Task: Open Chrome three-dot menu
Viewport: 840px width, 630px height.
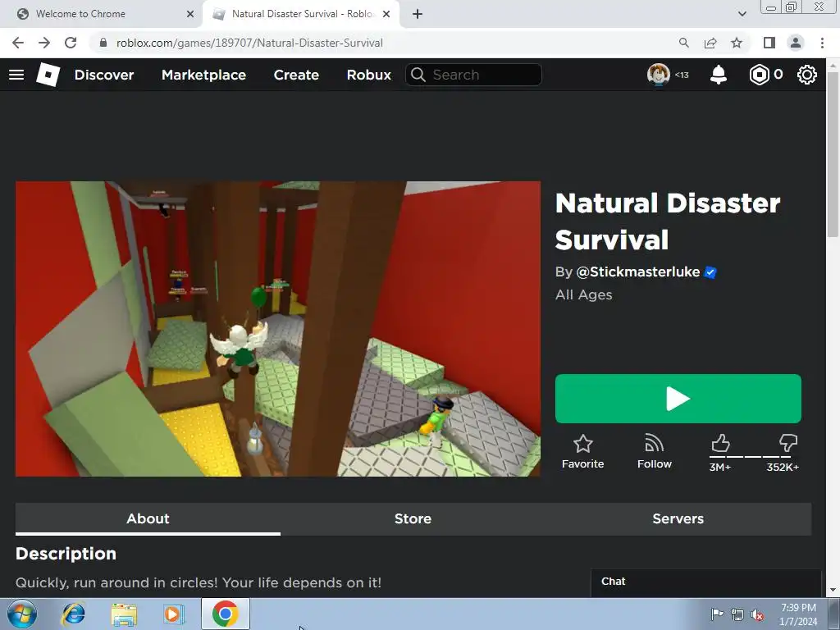Action: pyautogui.click(x=822, y=43)
